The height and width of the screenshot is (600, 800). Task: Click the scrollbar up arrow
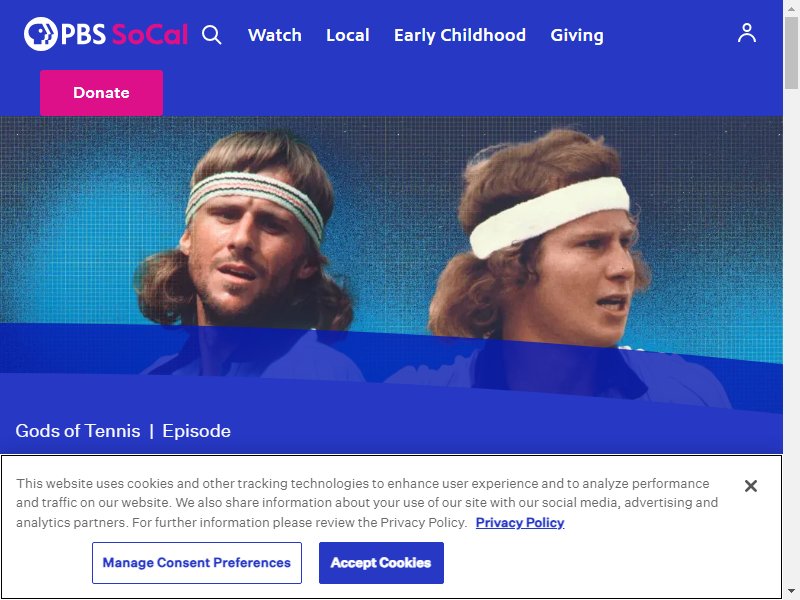791,8
